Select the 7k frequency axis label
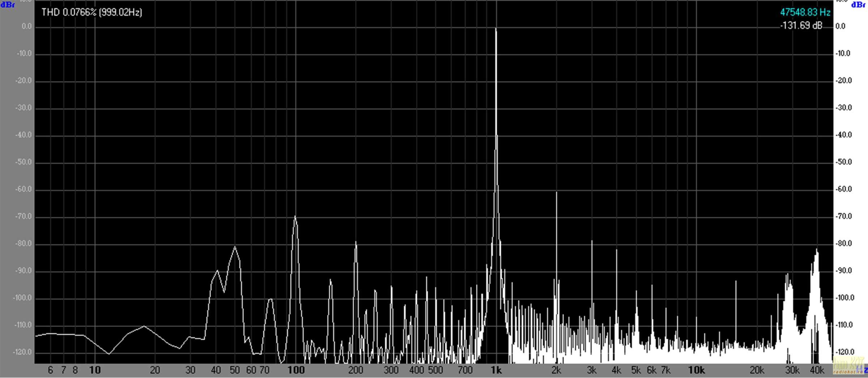This screenshot has width=868, height=378. [665, 370]
